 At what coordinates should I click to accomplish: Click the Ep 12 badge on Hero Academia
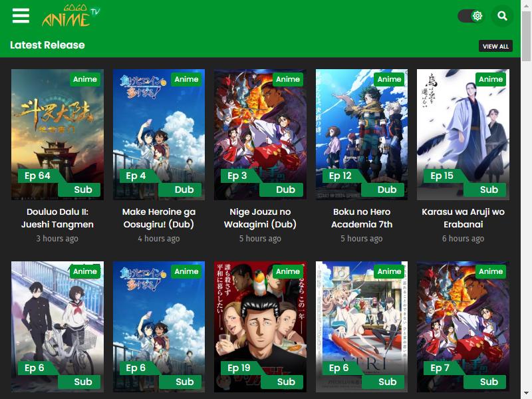[x=340, y=176]
